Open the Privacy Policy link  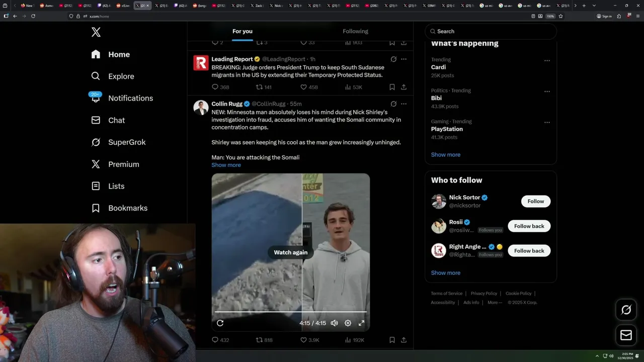click(484, 294)
